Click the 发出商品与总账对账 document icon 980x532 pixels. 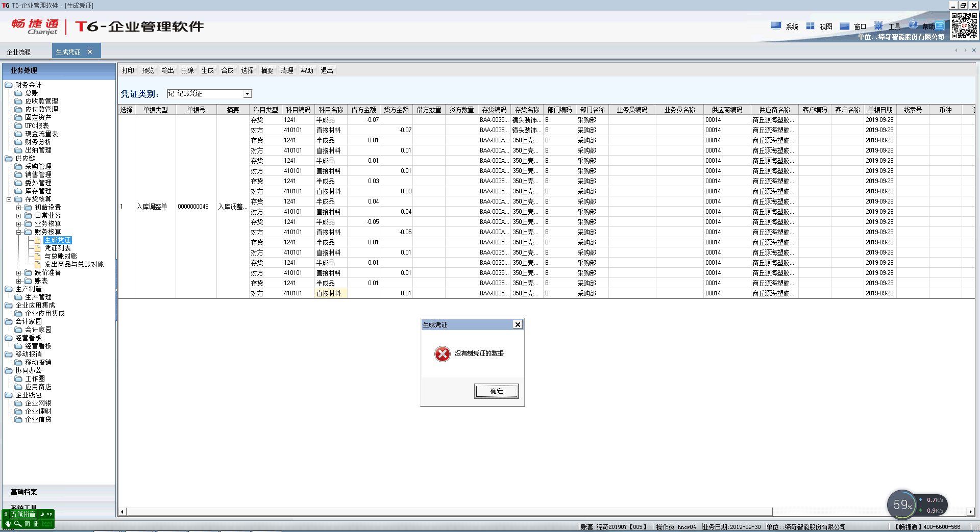(38, 264)
